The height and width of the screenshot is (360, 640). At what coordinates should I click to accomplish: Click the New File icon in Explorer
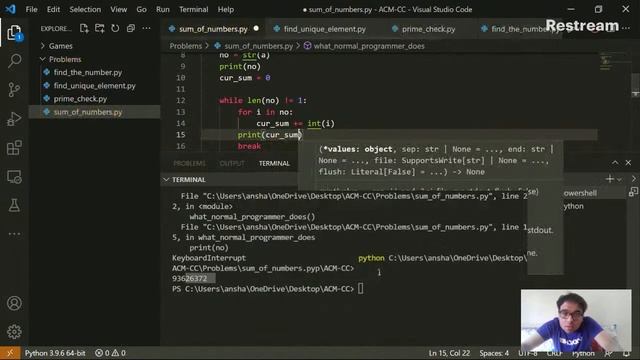84,28
